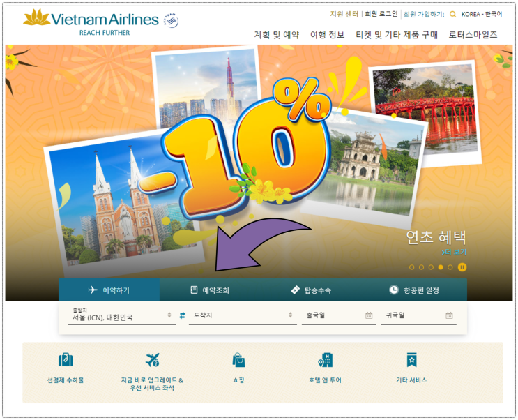This screenshot has width=518, height=420.
Task: Swap origin and destination with arrows icon
Action: (x=183, y=315)
